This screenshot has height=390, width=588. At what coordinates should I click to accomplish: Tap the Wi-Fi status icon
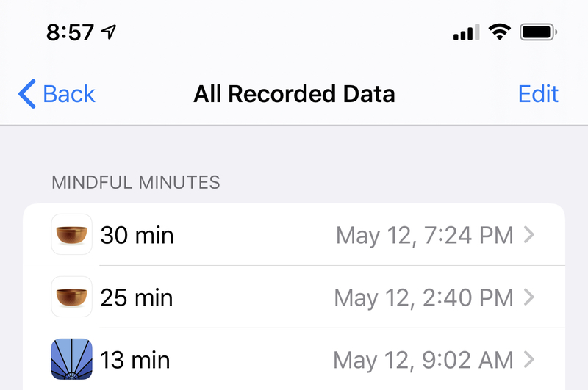(x=500, y=32)
